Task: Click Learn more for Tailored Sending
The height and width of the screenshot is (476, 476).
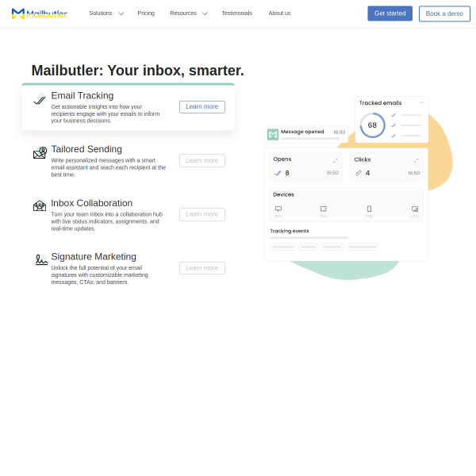Action: [202, 160]
